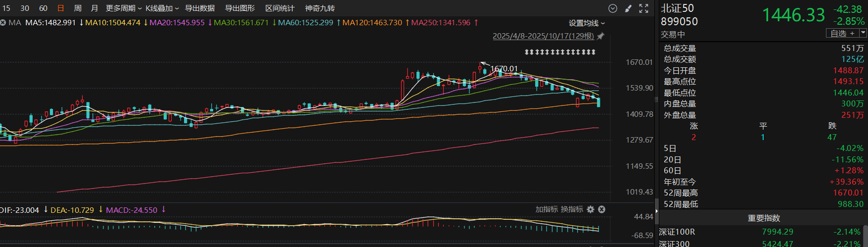Click the 北证50 index name
Image resolution: width=868 pixels, height=247 pixels.
pos(677,8)
